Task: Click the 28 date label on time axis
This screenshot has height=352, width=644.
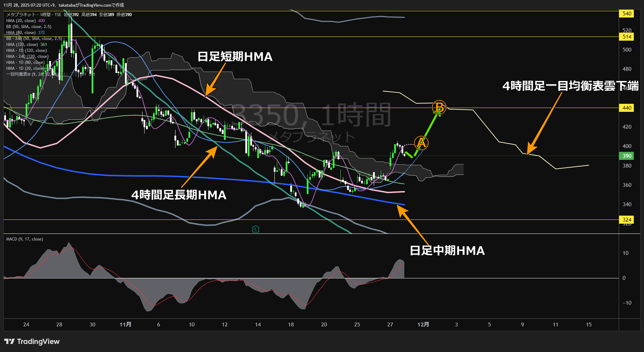Action: 59,325
